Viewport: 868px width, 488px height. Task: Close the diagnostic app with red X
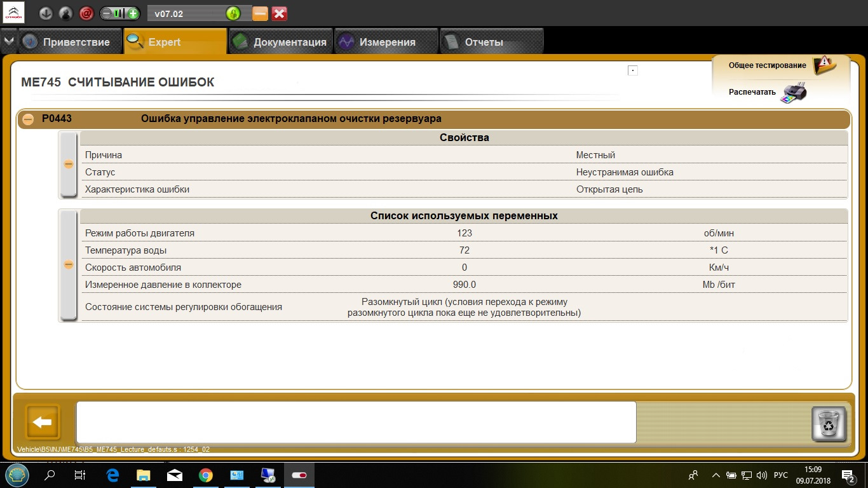coord(279,13)
